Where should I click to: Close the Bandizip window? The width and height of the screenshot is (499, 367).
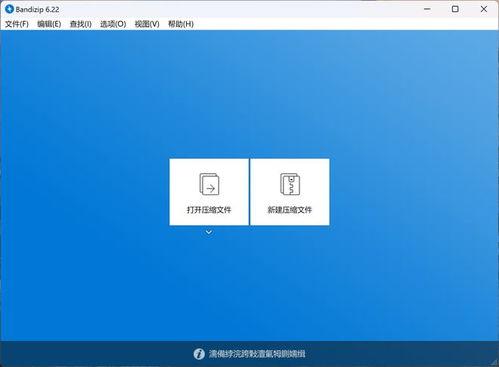coord(484,9)
